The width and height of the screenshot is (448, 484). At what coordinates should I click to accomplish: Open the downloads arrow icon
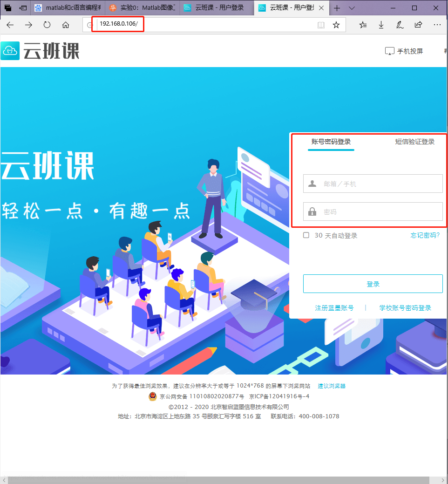coord(381,25)
